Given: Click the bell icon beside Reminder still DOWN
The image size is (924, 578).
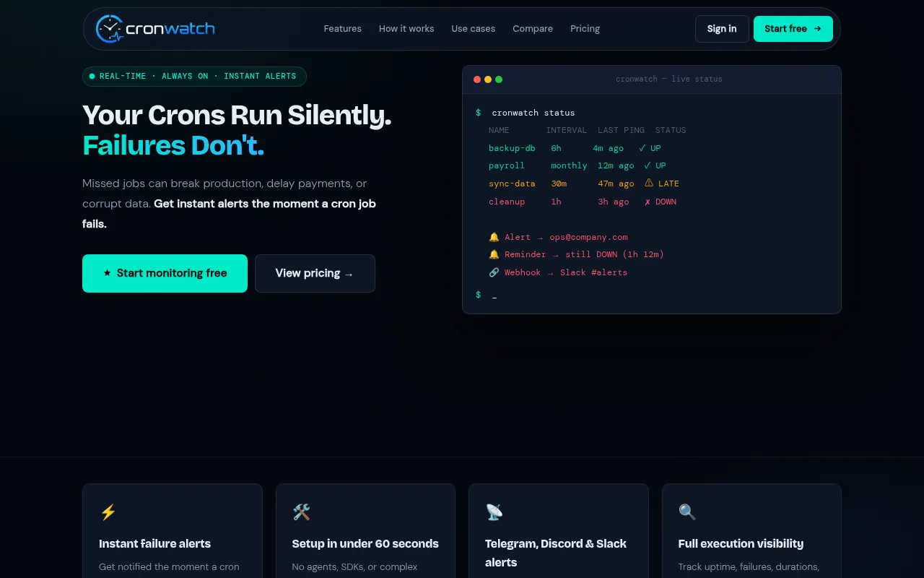Looking at the screenshot, I should pyautogui.click(x=494, y=254).
